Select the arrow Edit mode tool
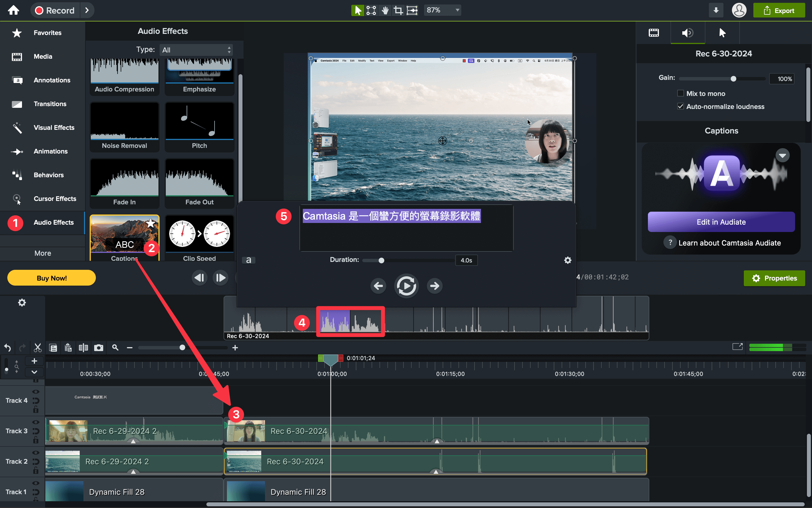The image size is (812, 508). click(x=358, y=10)
